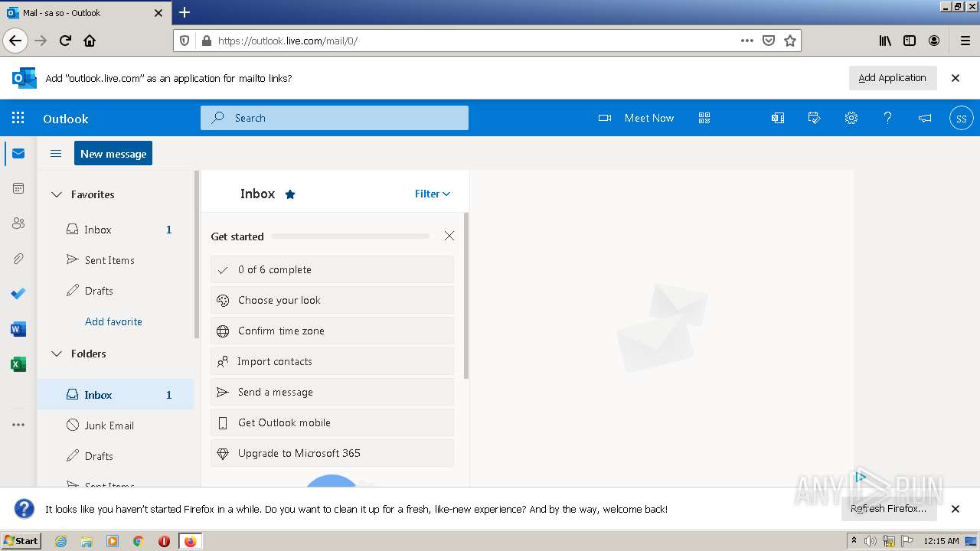Go to Firefox home page
The image size is (980, 551).
(90, 41)
